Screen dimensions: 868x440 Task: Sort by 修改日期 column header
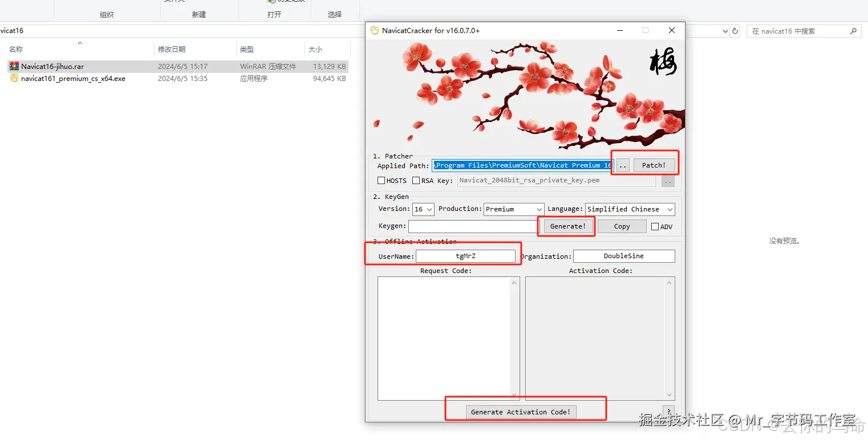pos(172,50)
